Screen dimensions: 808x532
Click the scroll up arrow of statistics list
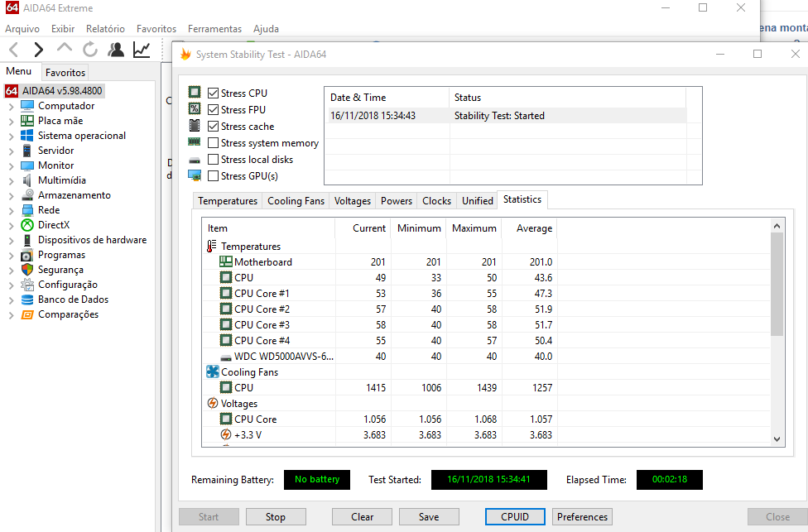(777, 226)
